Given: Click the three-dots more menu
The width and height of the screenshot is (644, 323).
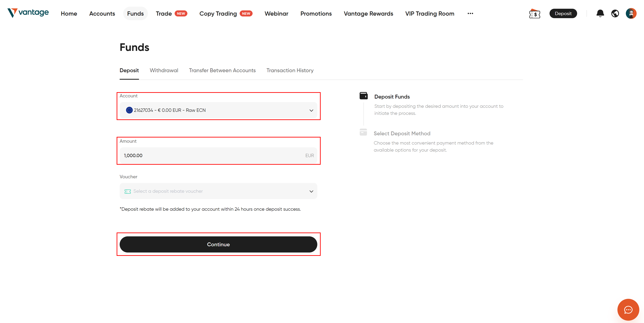Looking at the screenshot, I should [470, 13].
